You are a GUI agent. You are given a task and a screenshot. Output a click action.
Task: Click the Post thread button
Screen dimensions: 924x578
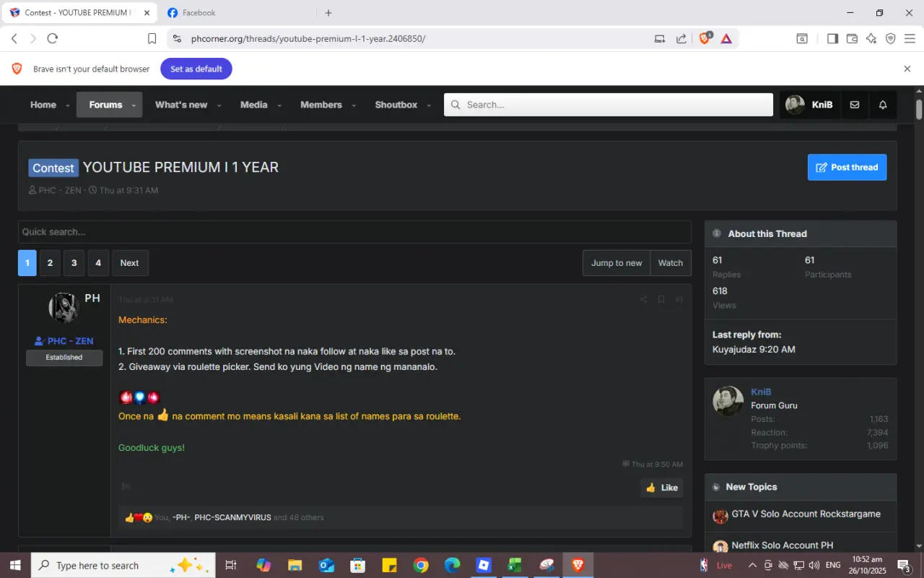point(847,167)
